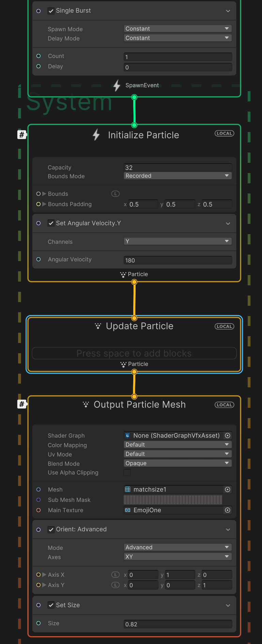This screenshot has width=262, height=644.
Task: Click the particle icon beside Output Particle Mesh title
Action: [86, 404]
